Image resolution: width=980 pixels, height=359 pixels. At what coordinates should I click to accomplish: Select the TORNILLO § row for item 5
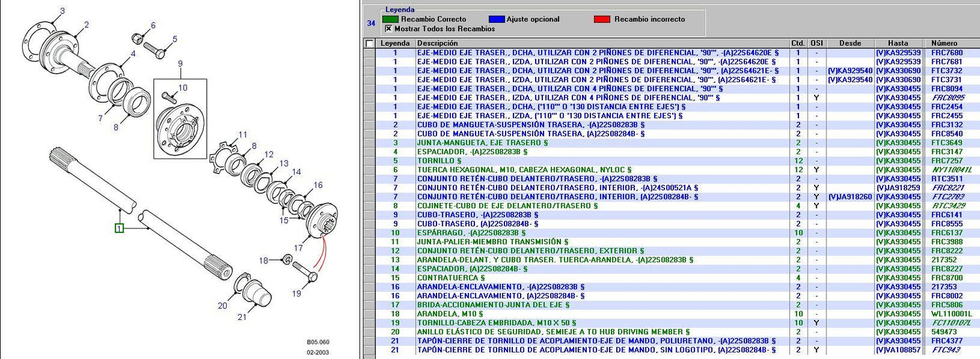[x=439, y=161]
